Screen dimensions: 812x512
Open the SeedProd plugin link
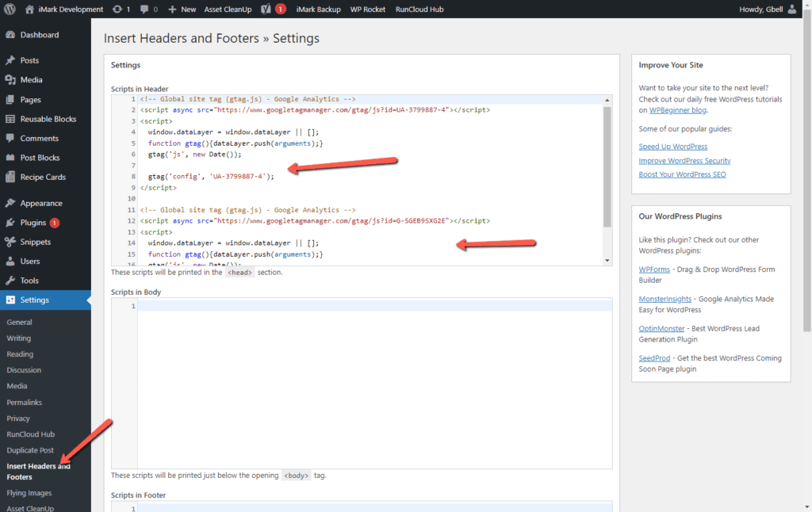coord(654,357)
